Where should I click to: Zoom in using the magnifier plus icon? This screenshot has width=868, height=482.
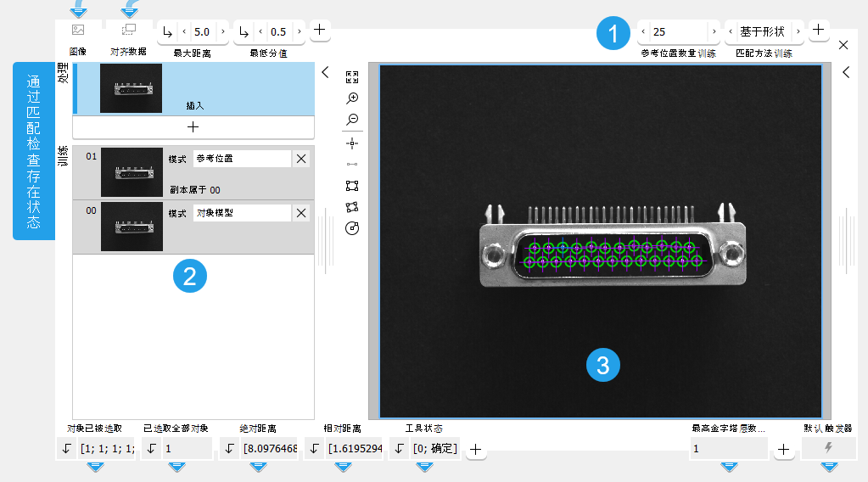[353, 98]
